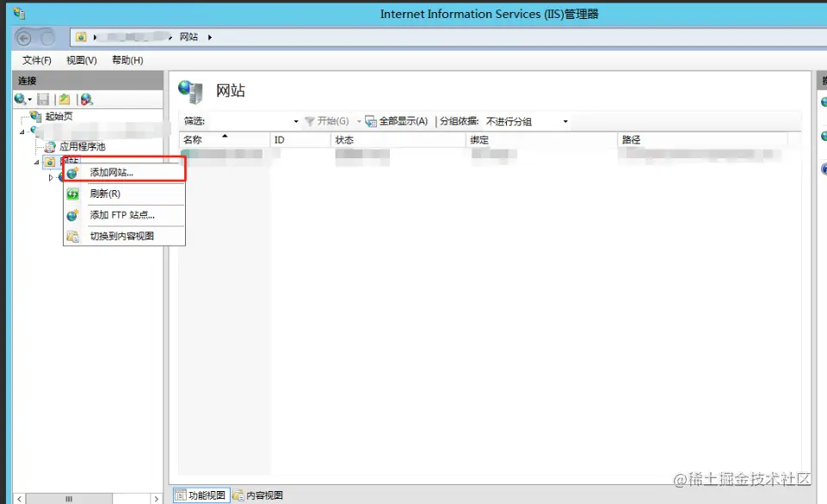
Task: Expand the child site under 网站
Action: point(51,178)
